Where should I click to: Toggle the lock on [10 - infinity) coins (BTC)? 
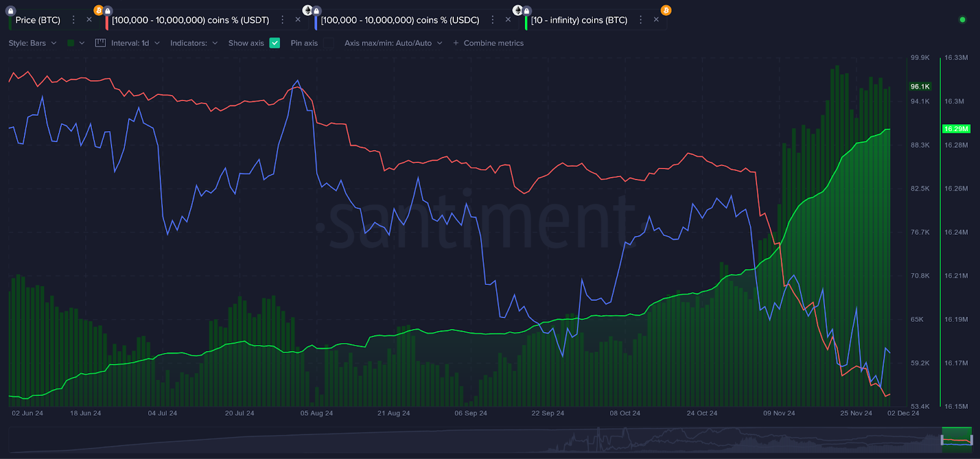click(x=527, y=11)
